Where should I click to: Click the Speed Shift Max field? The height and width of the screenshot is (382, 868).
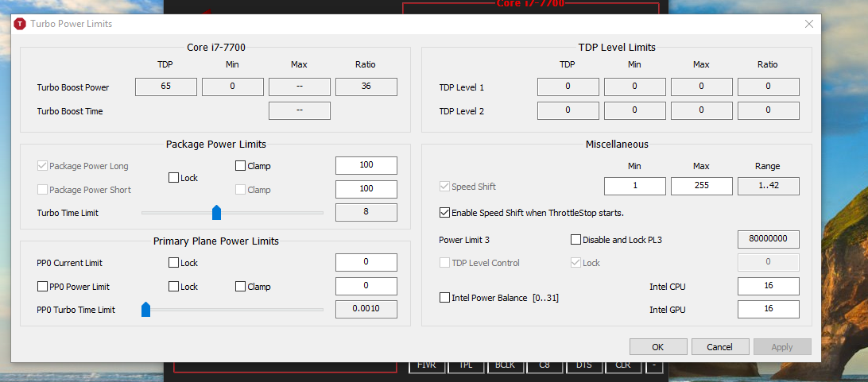(x=701, y=187)
